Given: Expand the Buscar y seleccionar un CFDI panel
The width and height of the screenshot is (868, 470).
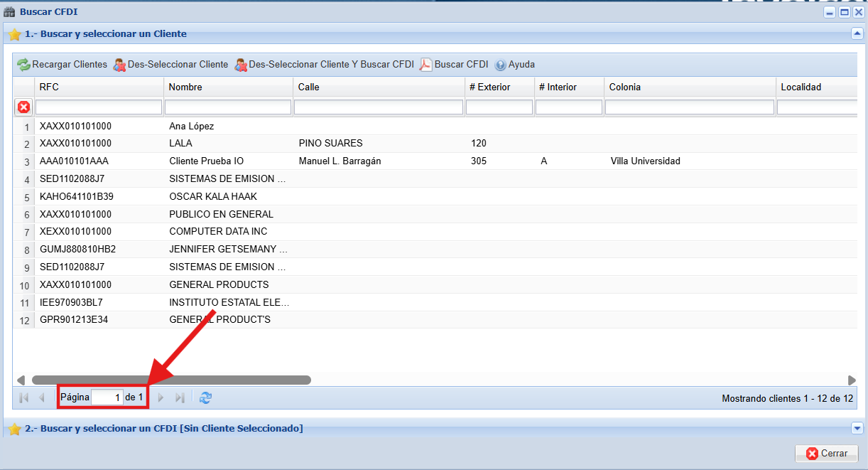Looking at the screenshot, I should coord(857,428).
